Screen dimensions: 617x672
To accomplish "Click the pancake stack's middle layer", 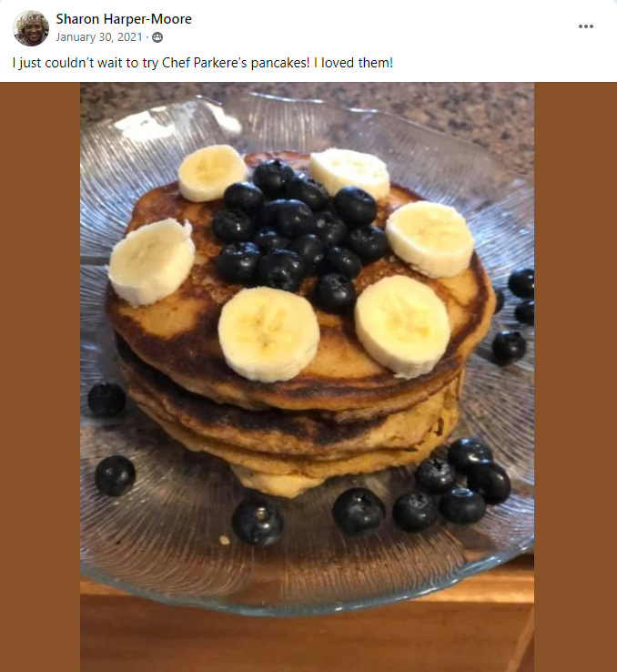I will (291, 424).
